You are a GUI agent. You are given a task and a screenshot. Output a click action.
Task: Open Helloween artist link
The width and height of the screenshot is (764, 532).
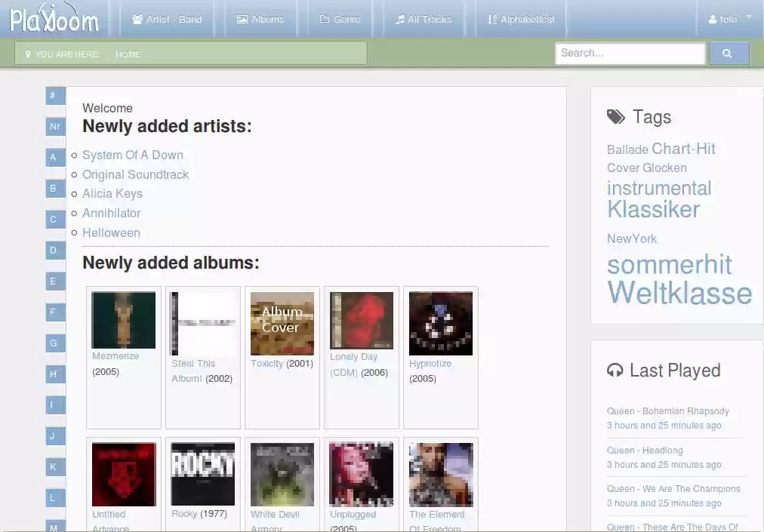tap(111, 232)
